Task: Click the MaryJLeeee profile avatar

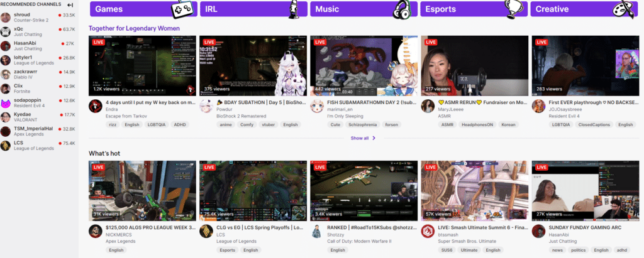Action: tap(428, 105)
